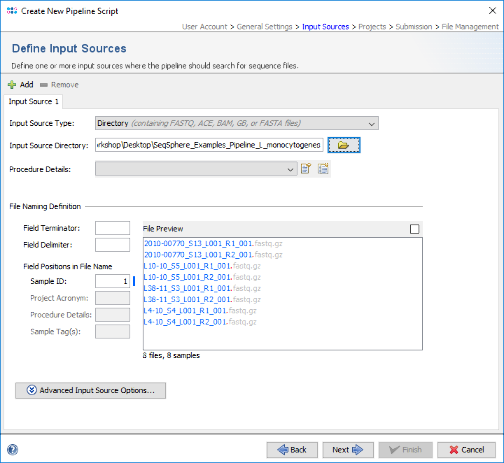Select file L38-11_S3_L001_R2_001.fastq.gz

(202, 299)
